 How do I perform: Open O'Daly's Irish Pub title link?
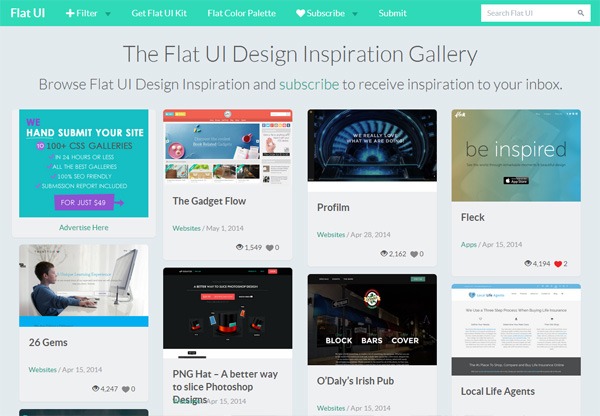[x=355, y=381]
